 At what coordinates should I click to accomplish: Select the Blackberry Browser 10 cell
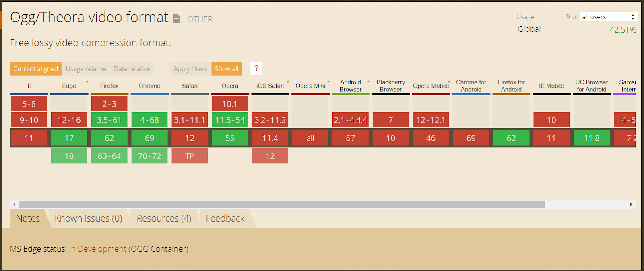click(x=391, y=138)
